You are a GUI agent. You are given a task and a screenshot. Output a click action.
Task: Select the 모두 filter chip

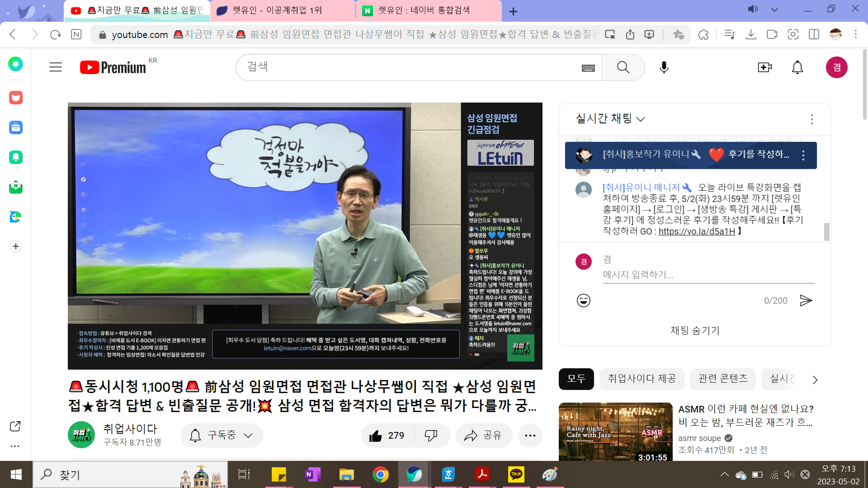576,379
